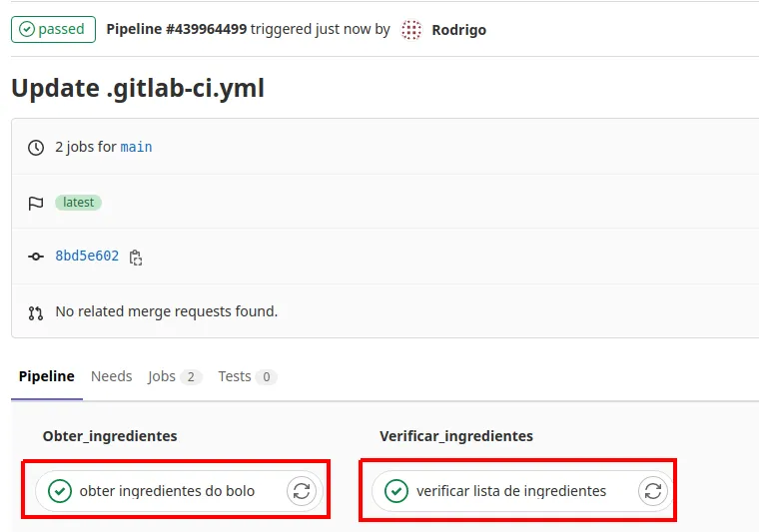Click the latest badge
Image resolution: width=759 pixels, height=532 pixels.
[x=79, y=203]
